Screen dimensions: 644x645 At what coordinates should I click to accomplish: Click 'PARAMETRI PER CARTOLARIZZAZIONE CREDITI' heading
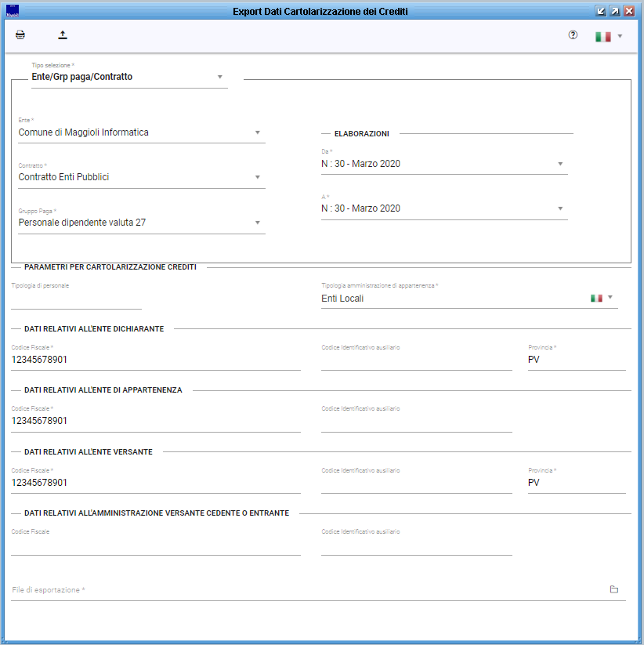pyautogui.click(x=110, y=267)
